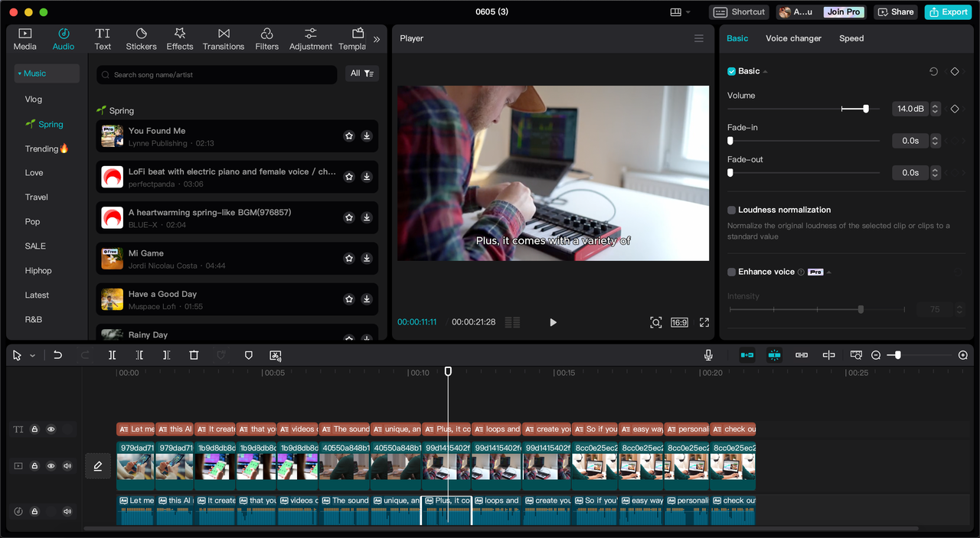Share the project

click(896, 11)
